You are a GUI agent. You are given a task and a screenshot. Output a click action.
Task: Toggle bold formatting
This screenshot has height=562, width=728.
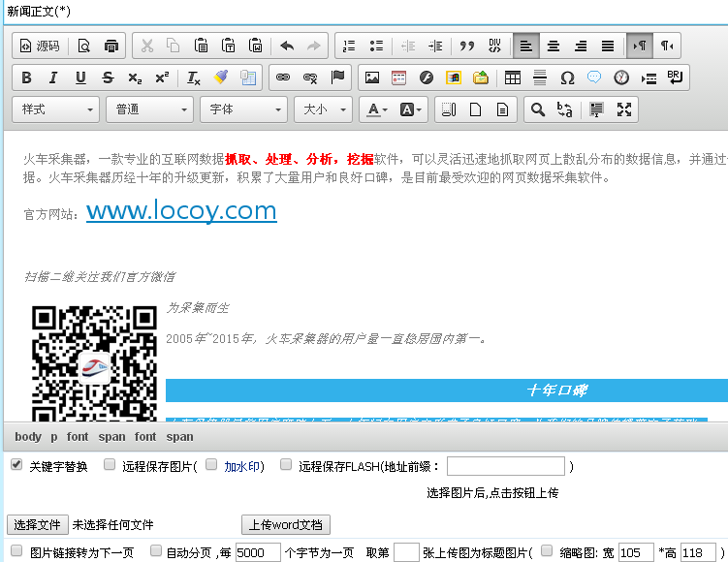pos(26,78)
